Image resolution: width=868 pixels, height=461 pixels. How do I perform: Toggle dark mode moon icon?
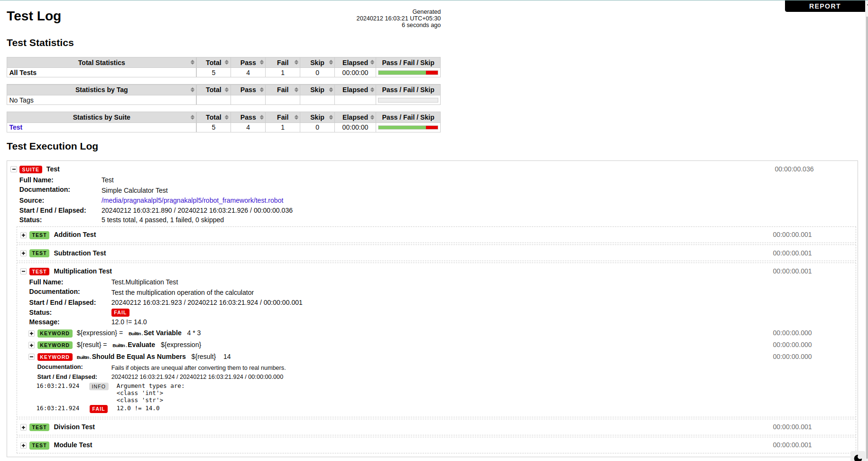pyautogui.click(x=858, y=457)
